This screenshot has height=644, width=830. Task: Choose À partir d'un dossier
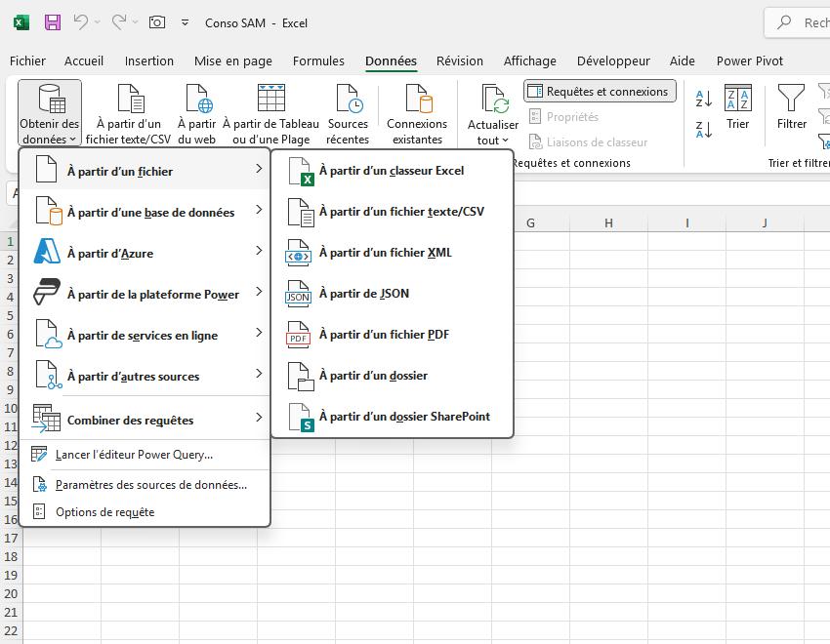(393, 376)
